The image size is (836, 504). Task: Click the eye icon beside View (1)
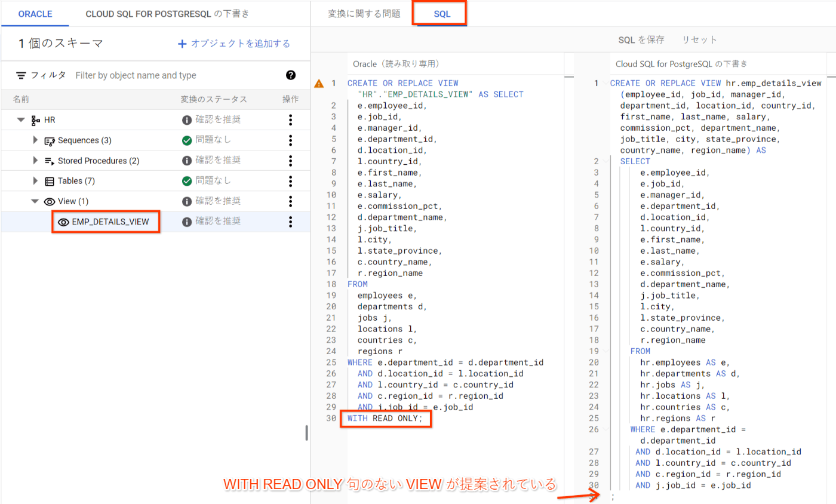[x=50, y=201]
